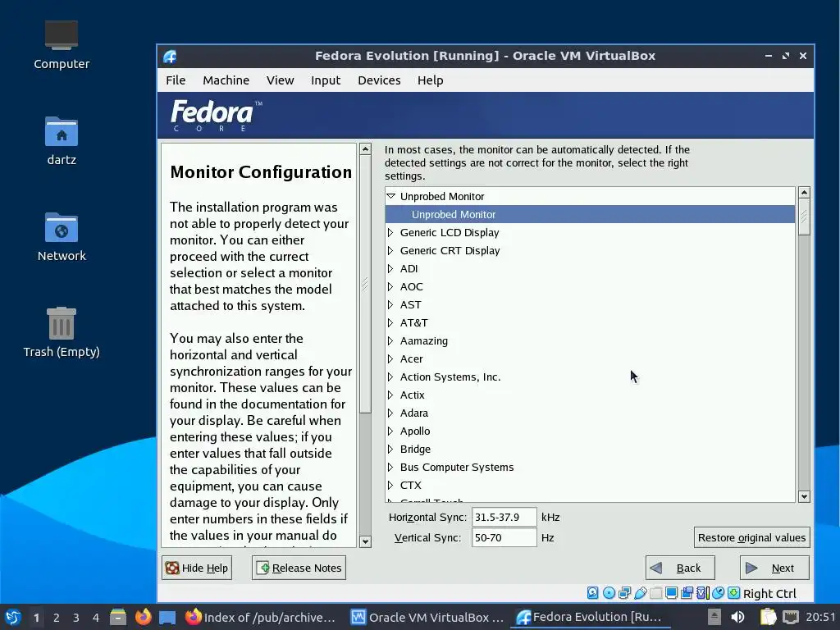Switch to workspace 4 in the pager

point(96,618)
